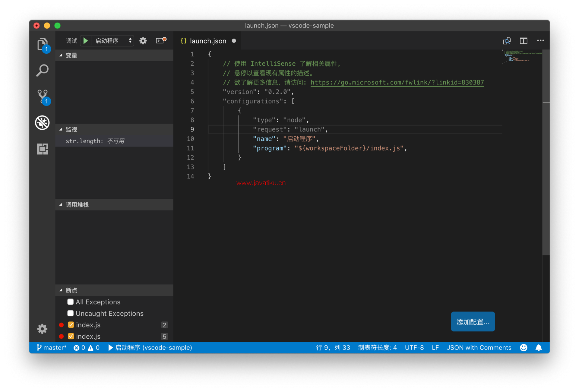Screen dimensions: 579x392
Task: Change the LF line ending setting
Action: tap(435, 348)
